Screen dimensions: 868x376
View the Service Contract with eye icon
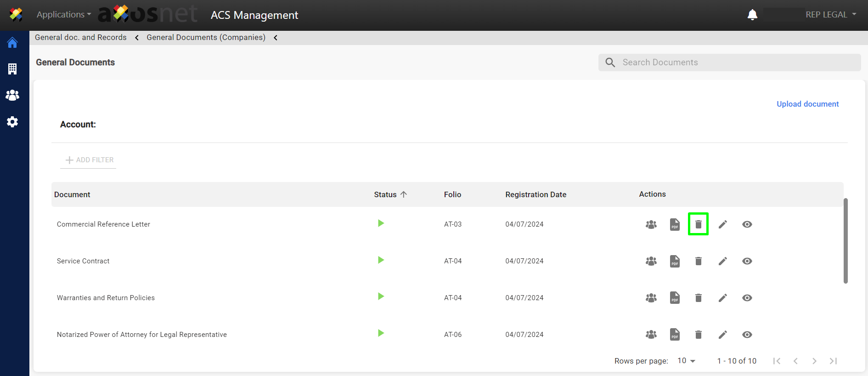(747, 261)
